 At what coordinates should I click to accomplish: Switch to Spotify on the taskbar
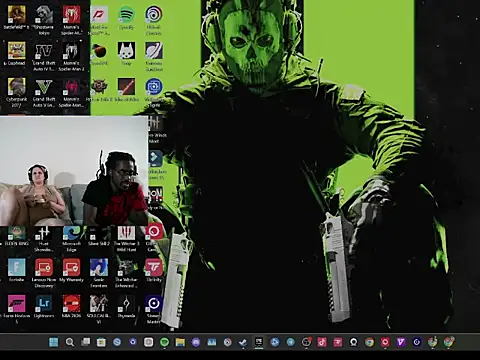pos(164,342)
